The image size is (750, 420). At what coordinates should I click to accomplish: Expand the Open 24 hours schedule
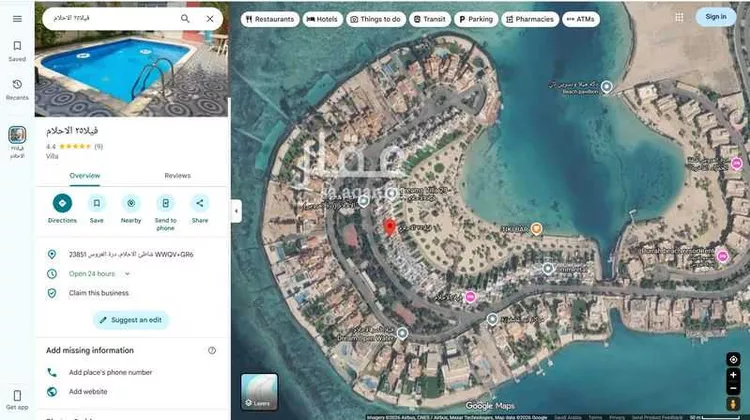click(x=127, y=274)
